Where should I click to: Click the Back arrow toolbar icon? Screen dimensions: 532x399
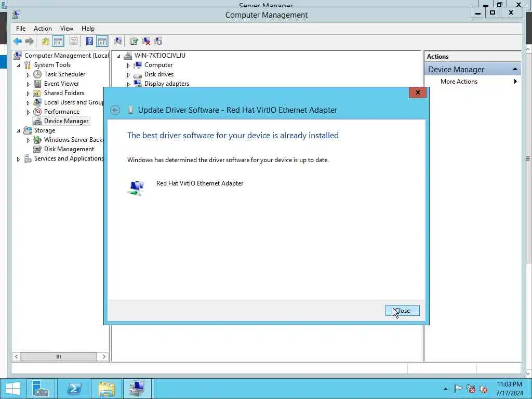coord(18,42)
